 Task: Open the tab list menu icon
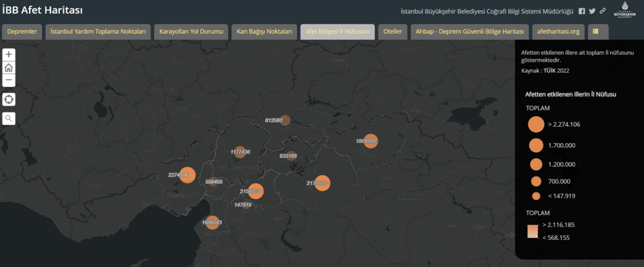(x=596, y=31)
